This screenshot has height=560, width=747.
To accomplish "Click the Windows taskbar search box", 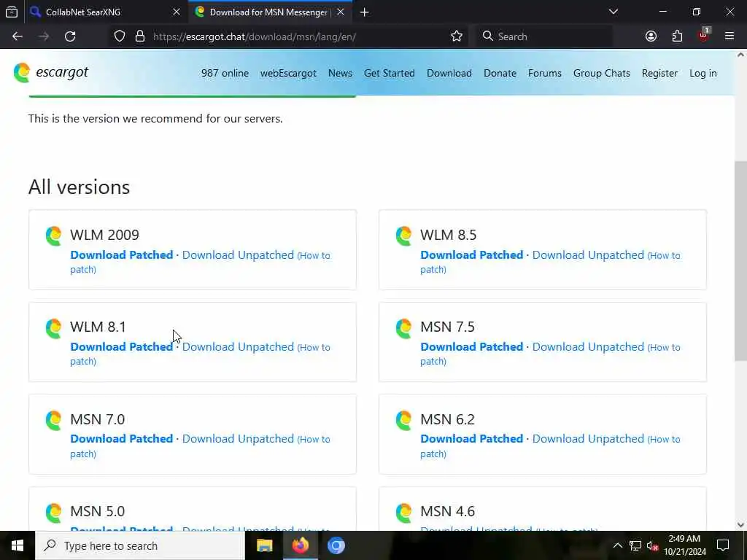I will pyautogui.click(x=140, y=545).
